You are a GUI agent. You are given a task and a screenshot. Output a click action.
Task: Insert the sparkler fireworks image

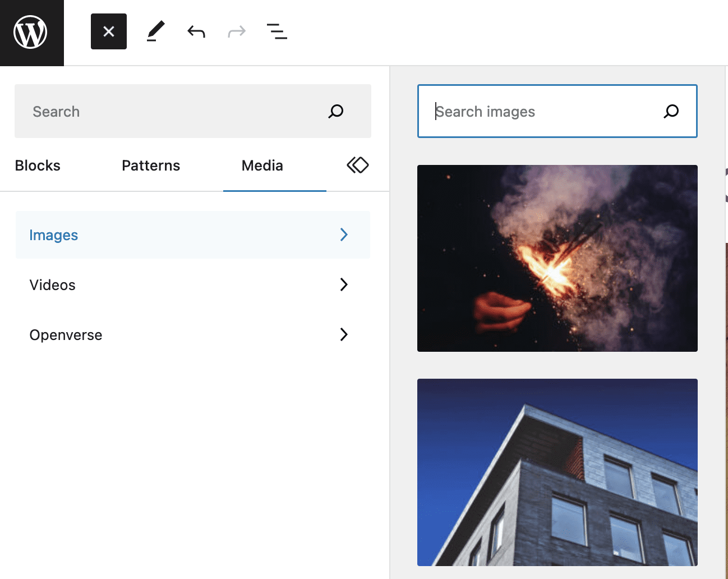coord(557,258)
